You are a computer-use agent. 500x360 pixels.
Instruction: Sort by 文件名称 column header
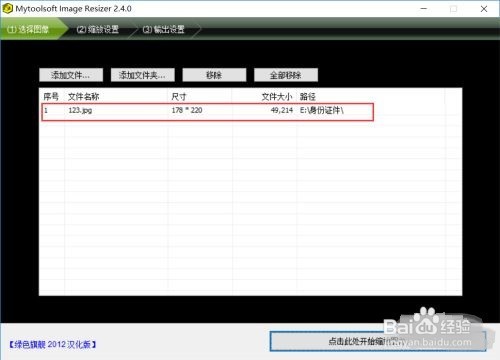pyautogui.click(x=83, y=97)
